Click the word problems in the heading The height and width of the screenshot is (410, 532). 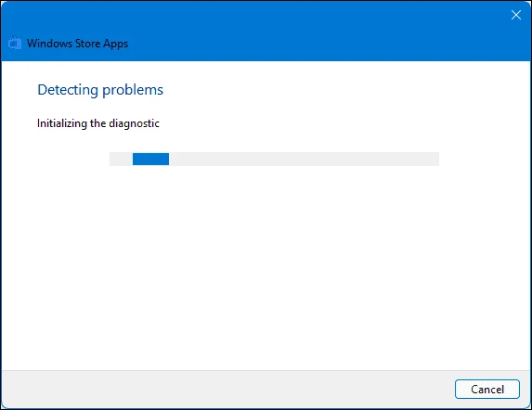[x=133, y=91]
